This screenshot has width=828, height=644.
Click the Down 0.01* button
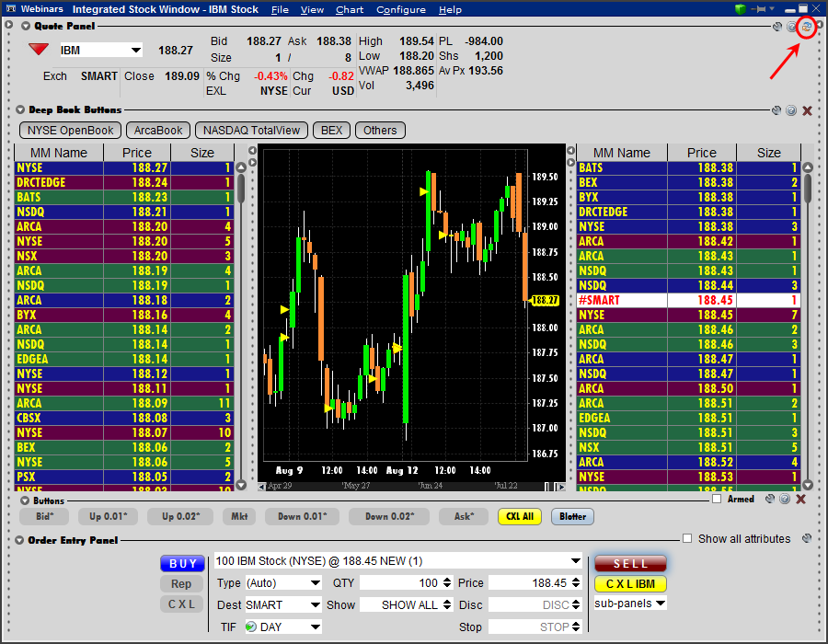click(302, 516)
